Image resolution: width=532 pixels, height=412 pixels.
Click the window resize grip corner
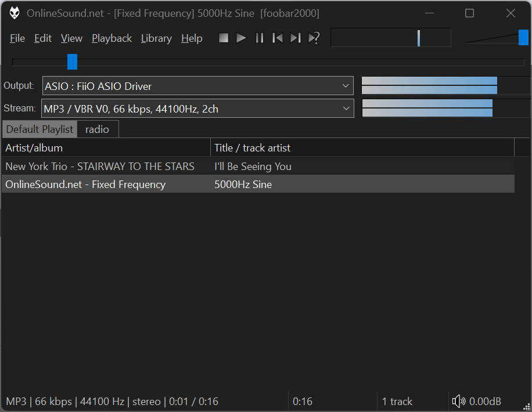(526, 406)
